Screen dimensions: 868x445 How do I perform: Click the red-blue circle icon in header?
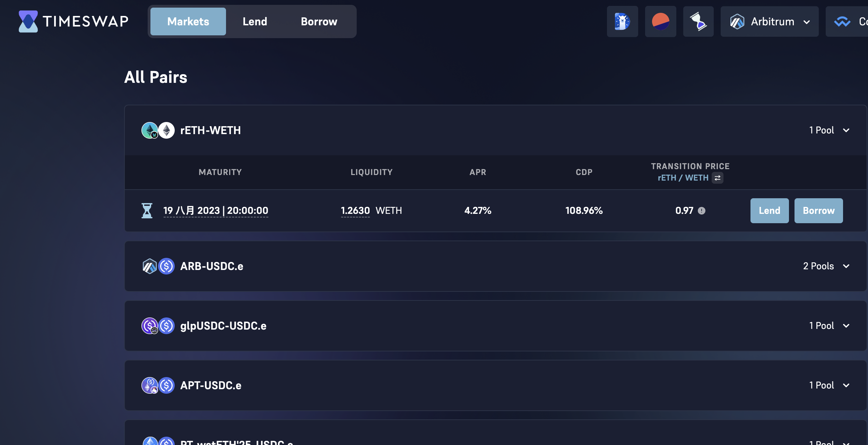click(x=660, y=21)
